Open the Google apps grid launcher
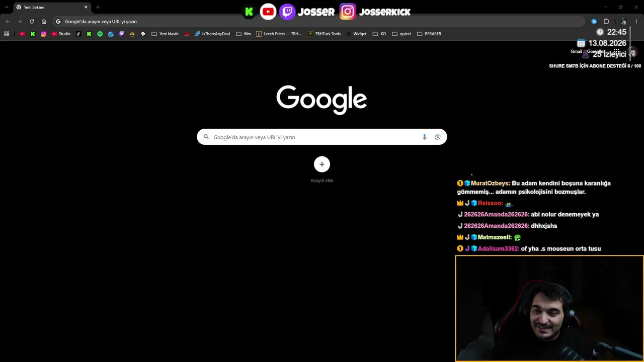This screenshot has width=644, height=362. (x=616, y=52)
